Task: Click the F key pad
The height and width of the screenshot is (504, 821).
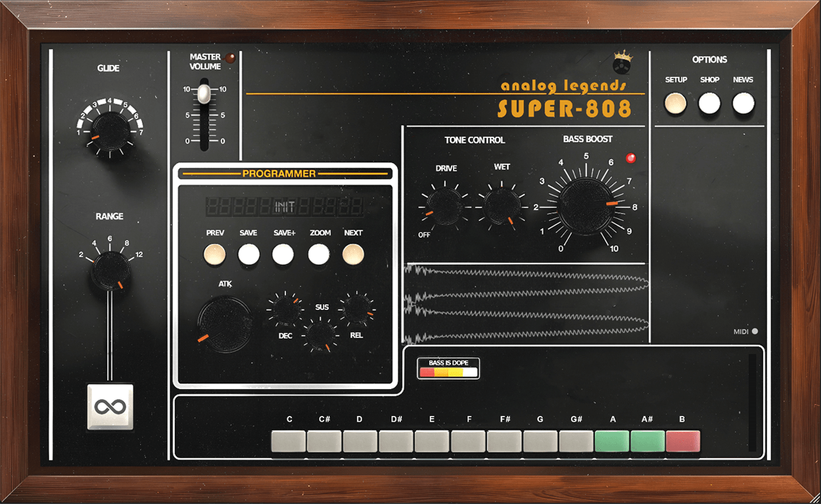Action: click(468, 441)
